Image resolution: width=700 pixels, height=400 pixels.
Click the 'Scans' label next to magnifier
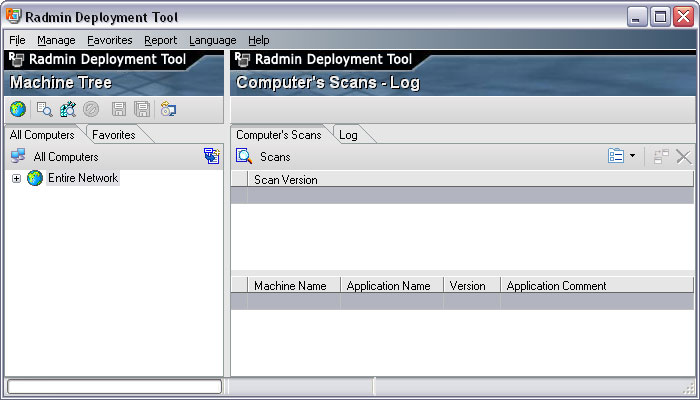click(275, 157)
